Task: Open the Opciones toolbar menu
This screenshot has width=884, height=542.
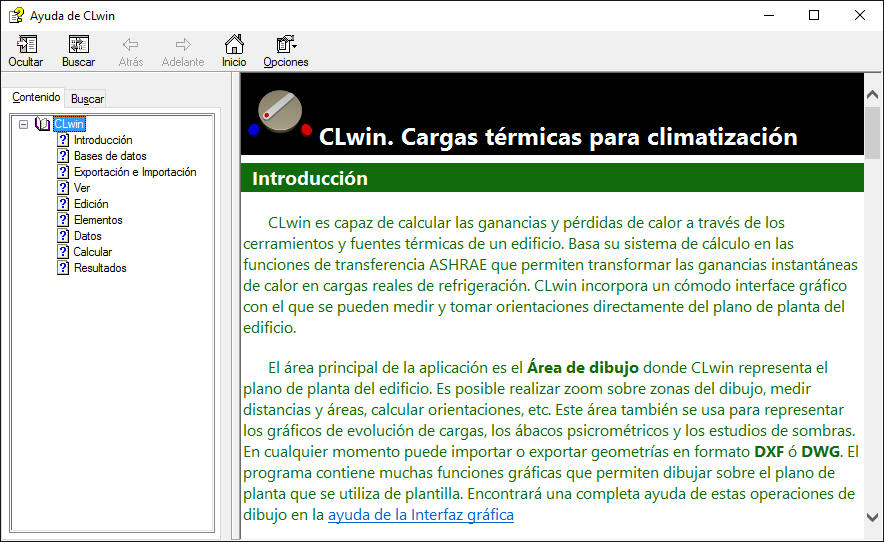Action: (x=286, y=51)
